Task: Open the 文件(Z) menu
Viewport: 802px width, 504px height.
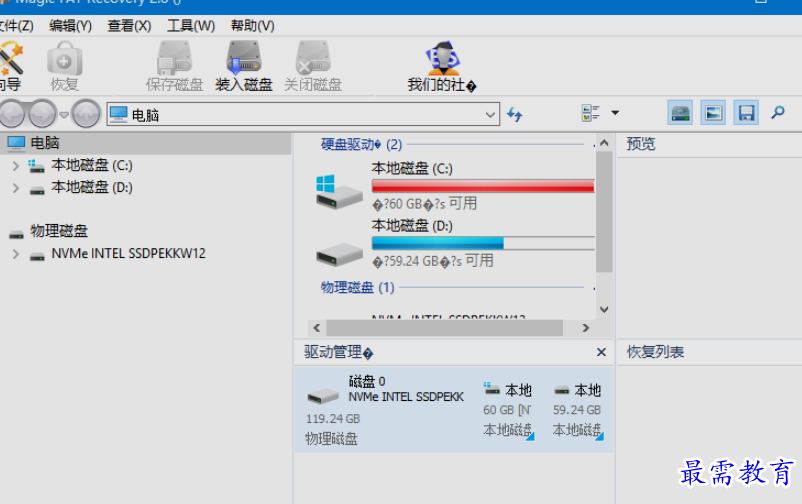Action: 17,26
